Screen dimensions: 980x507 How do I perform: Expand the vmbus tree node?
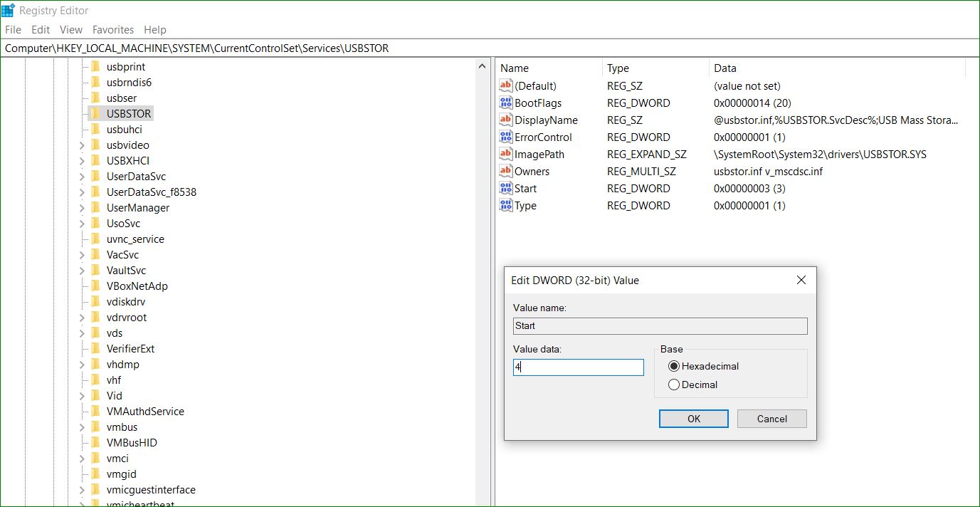(82, 427)
